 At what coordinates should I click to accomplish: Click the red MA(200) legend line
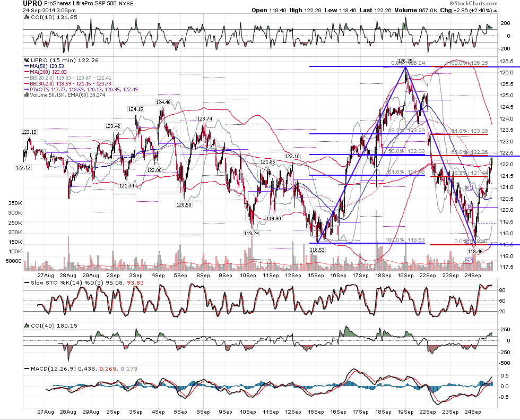[27, 72]
